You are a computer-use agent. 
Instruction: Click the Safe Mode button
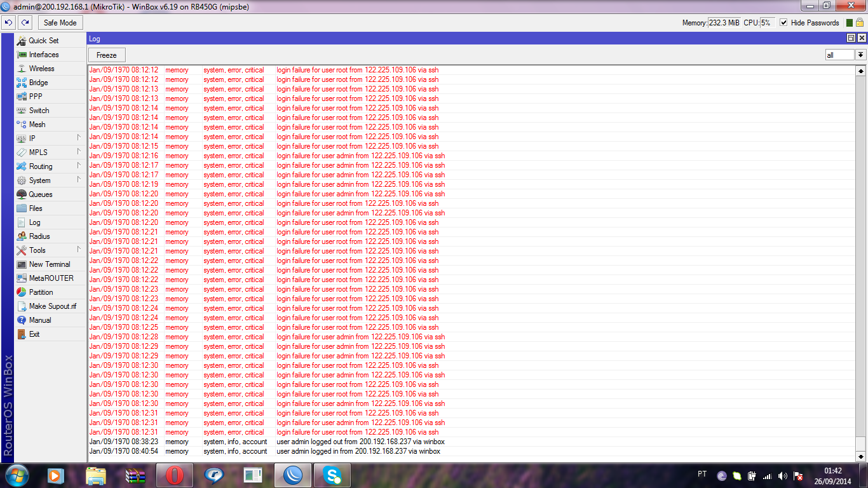coord(60,22)
